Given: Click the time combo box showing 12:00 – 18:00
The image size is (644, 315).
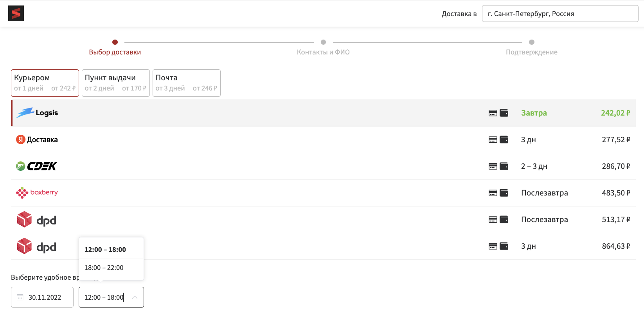Looking at the screenshot, I should point(111,297).
